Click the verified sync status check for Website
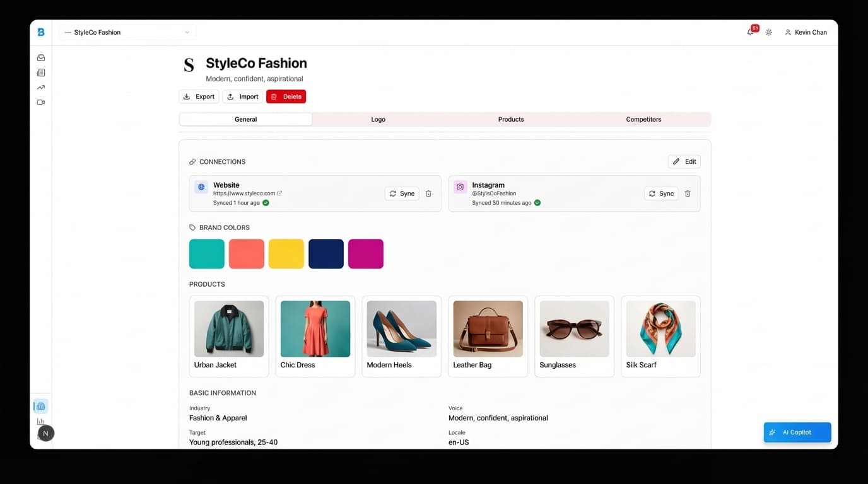This screenshot has width=868, height=484. click(x=265, y=202)
